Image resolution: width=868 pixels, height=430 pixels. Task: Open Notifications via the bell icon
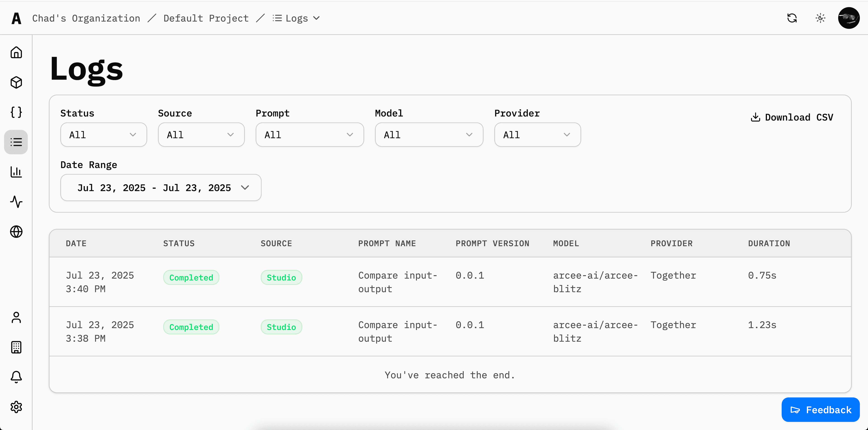point(16,377)
